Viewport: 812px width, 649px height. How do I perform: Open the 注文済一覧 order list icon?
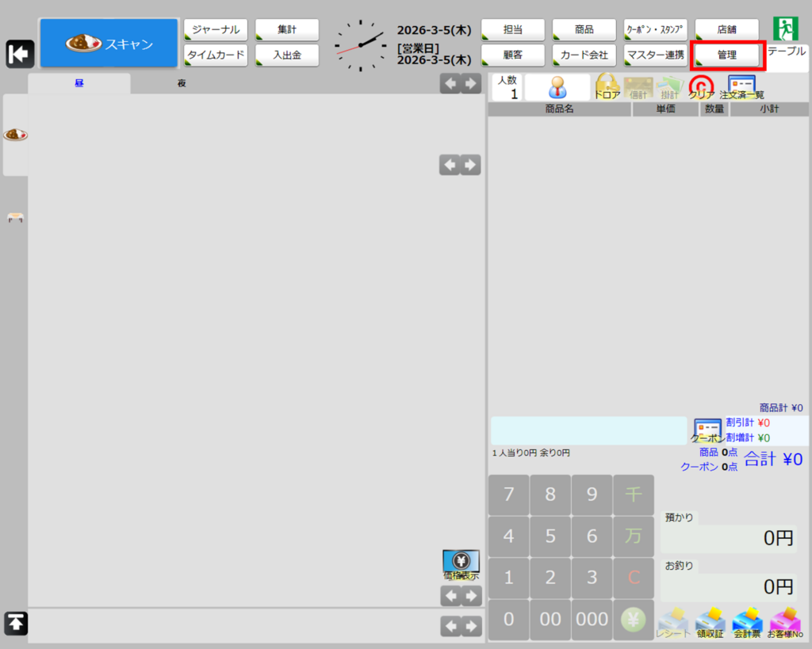(741, 86)
